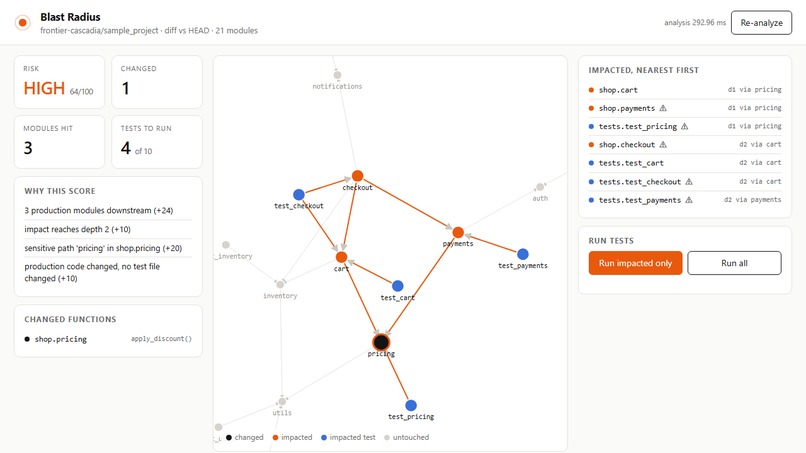Click the grey notifications node
The image size is (806, 453).
[x=337, y=75]
